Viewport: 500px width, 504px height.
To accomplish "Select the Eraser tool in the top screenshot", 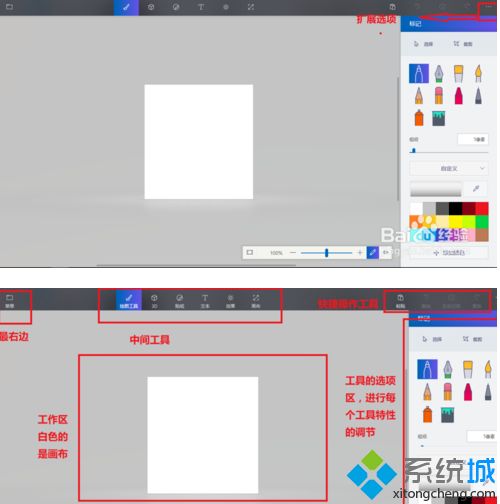I will (439, 95).
